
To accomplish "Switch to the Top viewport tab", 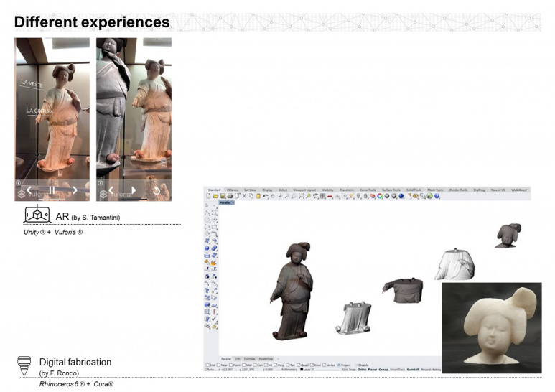I will [238, 359].
